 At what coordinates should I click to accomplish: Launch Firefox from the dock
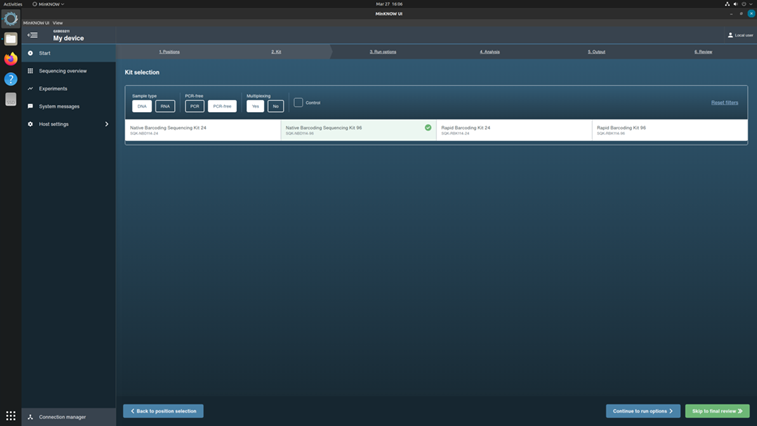click(x=11, y=59)
